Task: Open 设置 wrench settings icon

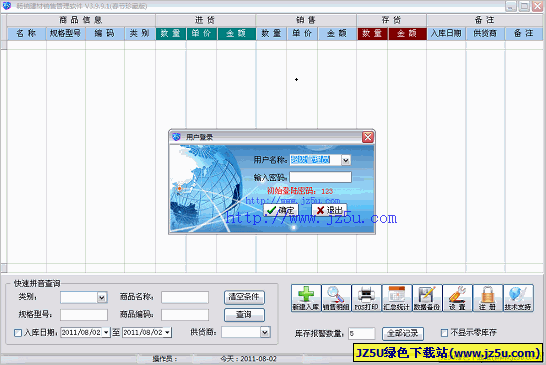Action: tap(458, 298)
